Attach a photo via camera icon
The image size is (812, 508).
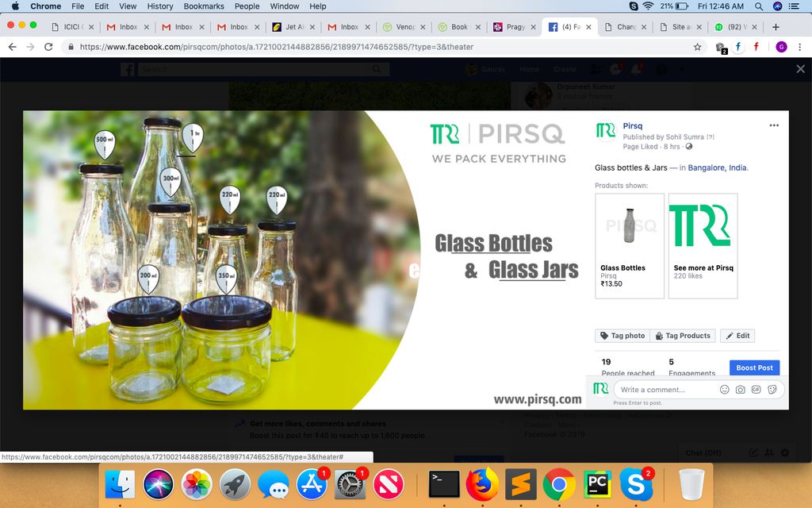coord(741,389)
